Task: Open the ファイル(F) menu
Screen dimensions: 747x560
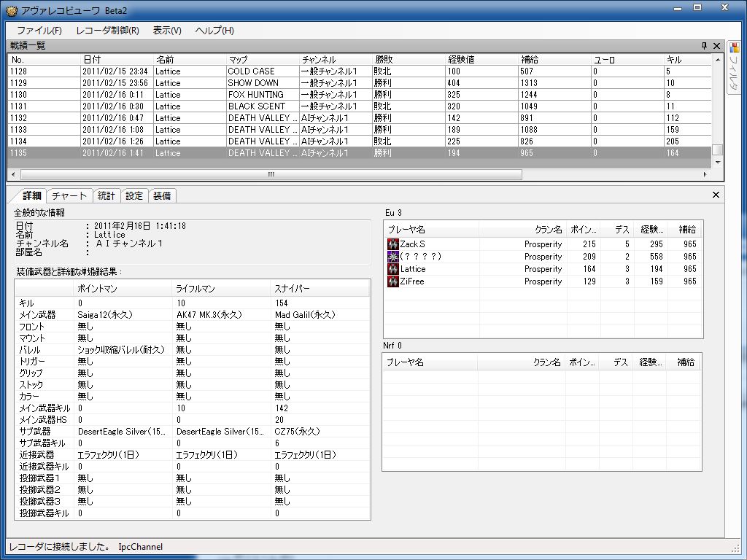Action: [x=39, y=31]
